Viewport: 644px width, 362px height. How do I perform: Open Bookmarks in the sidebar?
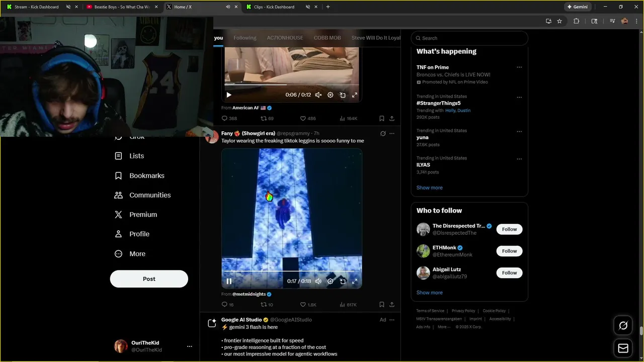139,175
